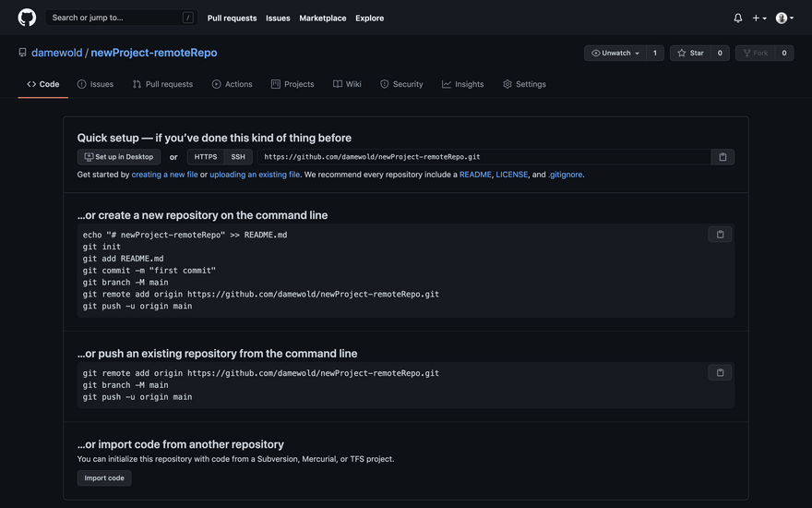Screen dimensions: 812x508
Task: Switch to SSH clone protocol
Action: click(238, 157)
